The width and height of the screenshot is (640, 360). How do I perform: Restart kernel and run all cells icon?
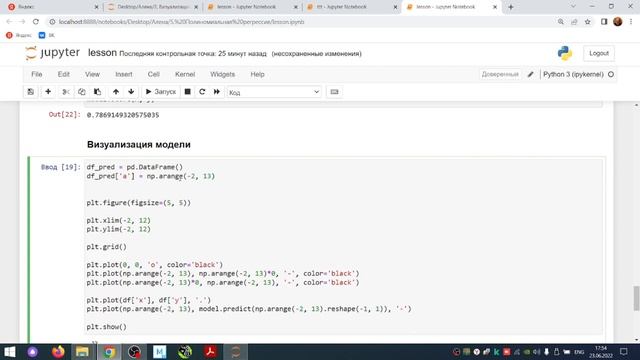217,92
